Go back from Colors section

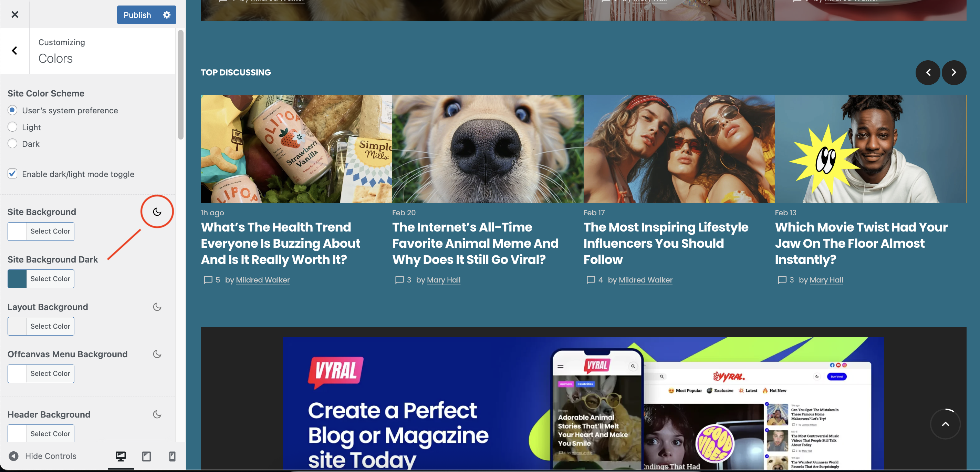click(x=14, y=51)
